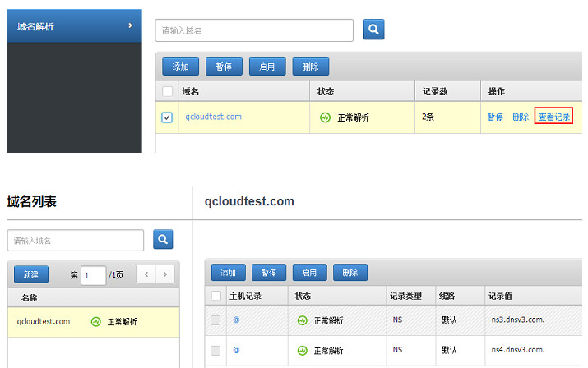Image resolution: width=588 pixels, height=368 pixels.
Task: Click the @ host record of the ns4.dnsv3.com. row
Action: [x=236, y=350]
